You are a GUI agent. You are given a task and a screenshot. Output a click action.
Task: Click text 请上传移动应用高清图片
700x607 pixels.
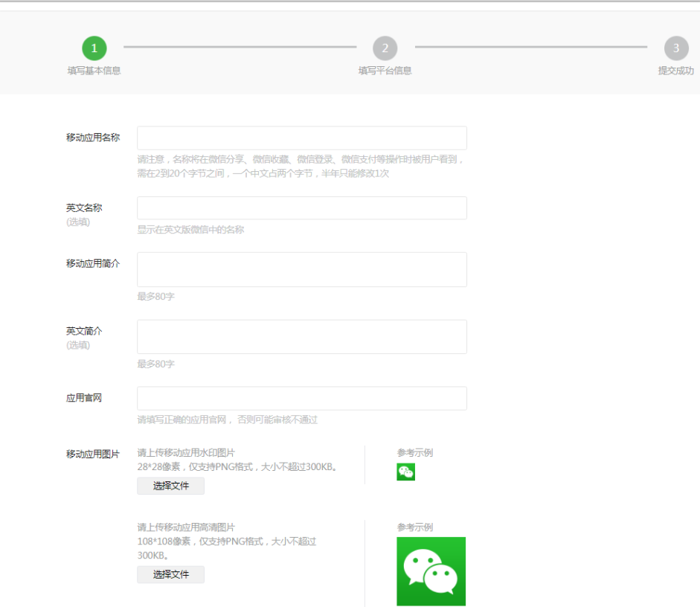[186, 527]
